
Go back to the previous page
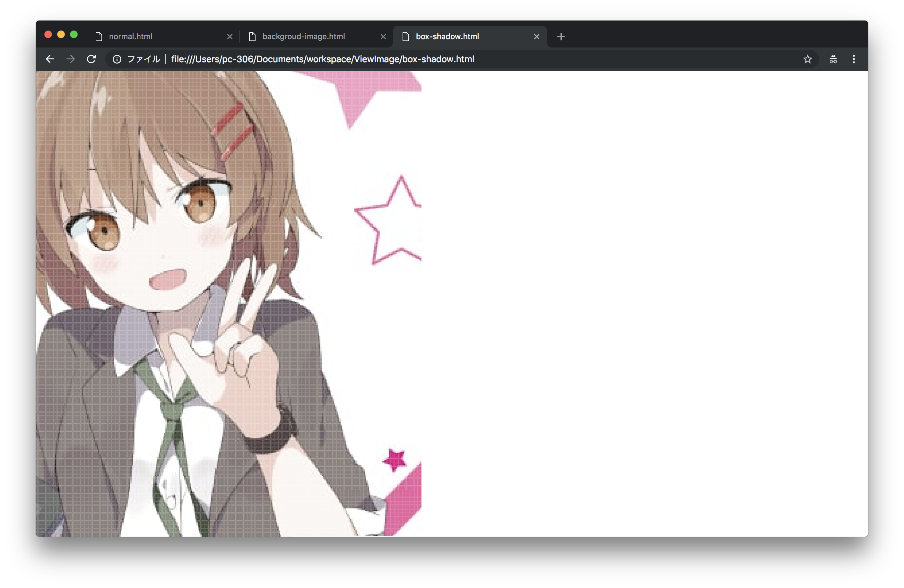[x=50, y=59]
